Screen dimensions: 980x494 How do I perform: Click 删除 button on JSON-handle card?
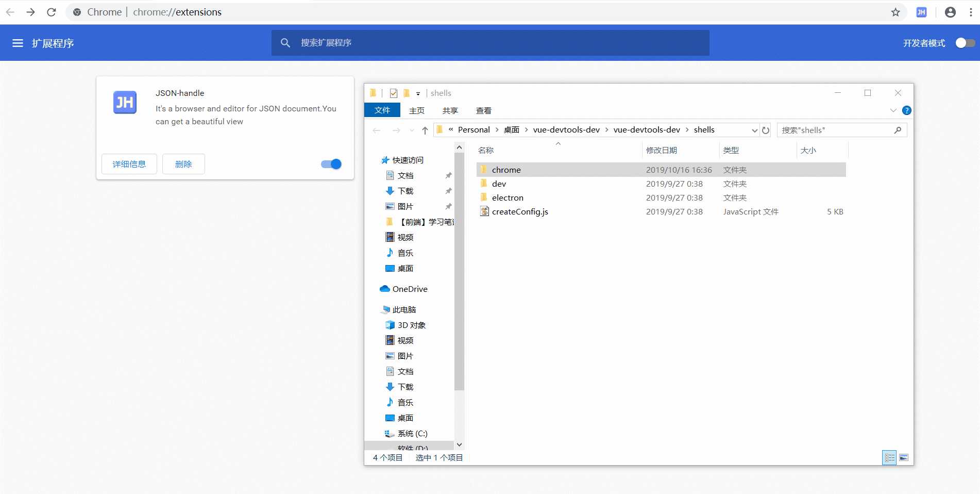[183, 164]
